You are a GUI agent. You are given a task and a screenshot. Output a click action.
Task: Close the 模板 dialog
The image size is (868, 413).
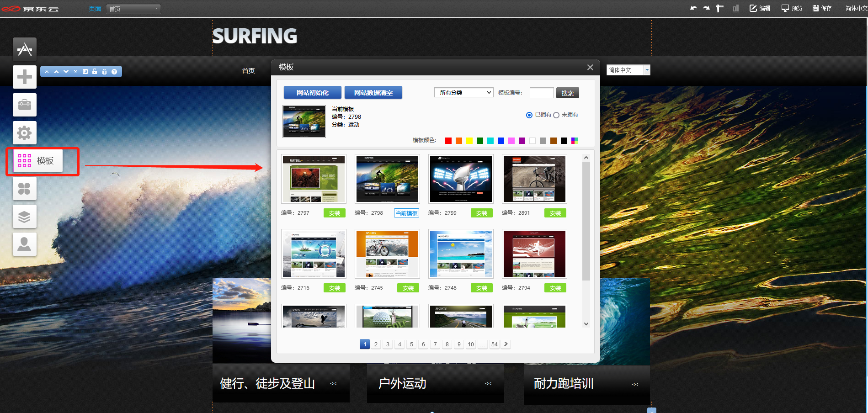[x=590, y=67]
